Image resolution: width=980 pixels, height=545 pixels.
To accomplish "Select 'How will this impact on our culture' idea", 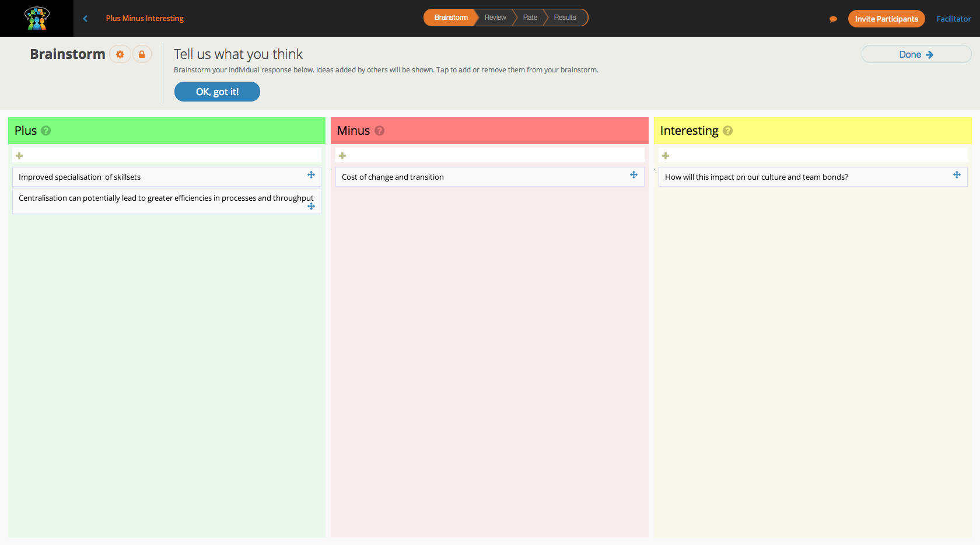I will [x=813, y=177].
